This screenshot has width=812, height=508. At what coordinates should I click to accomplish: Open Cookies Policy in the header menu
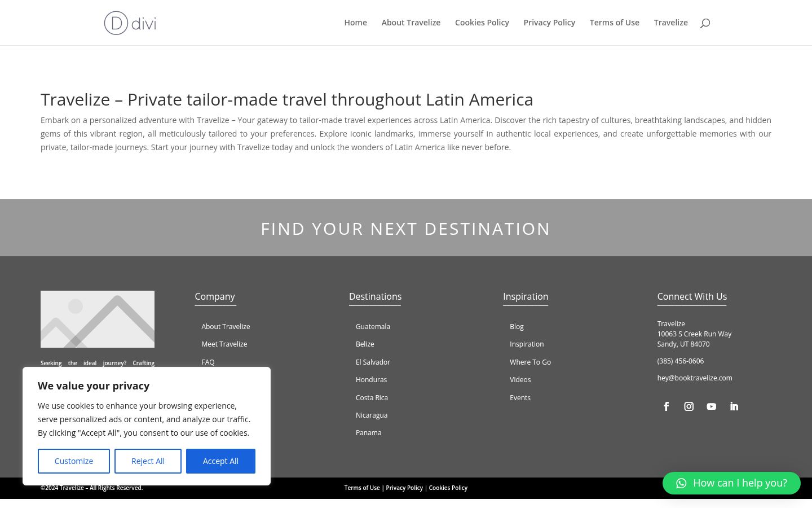(x=482, y=23)
